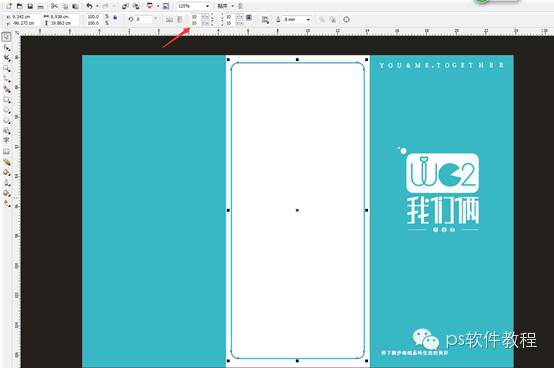Viewport: 554px width, 368px height.
Task: Click the top-middle selection handle
Action: point(297,59)
